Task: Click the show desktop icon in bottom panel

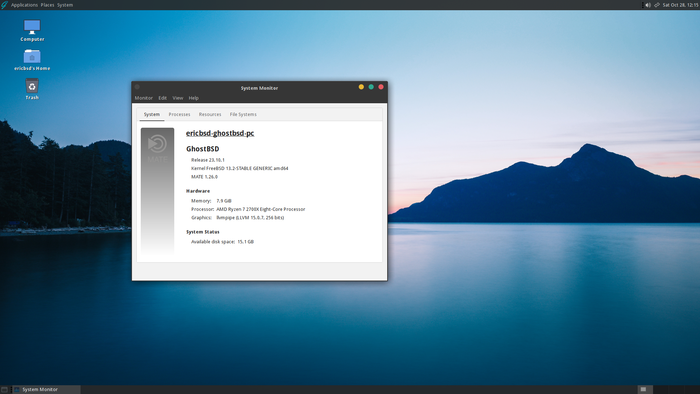Action: point(4,390)
